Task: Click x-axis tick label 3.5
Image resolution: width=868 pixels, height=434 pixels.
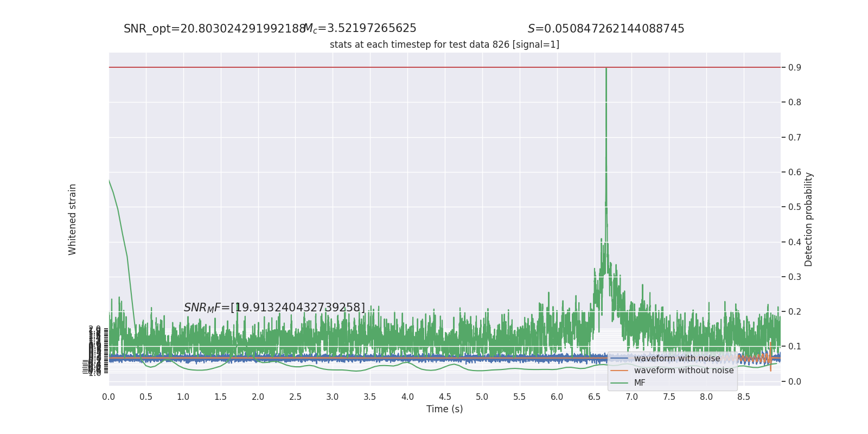Action: coord(370,397)
